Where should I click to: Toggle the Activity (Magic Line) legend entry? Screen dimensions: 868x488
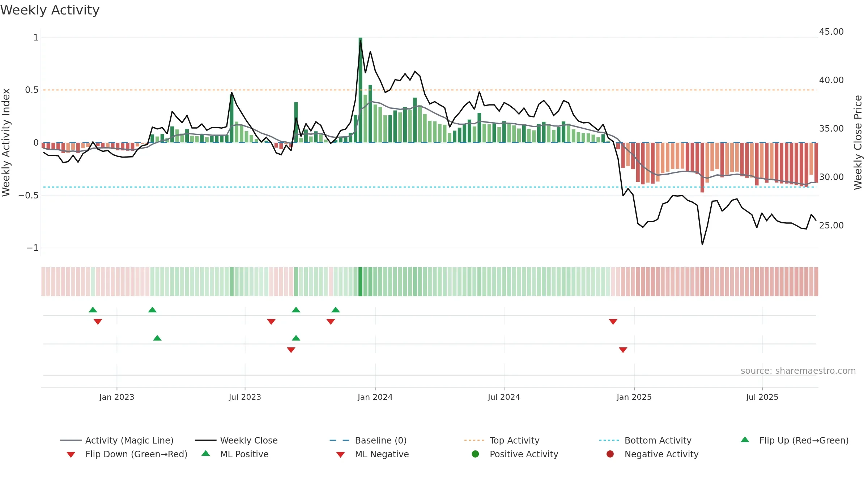pos(117,440)
